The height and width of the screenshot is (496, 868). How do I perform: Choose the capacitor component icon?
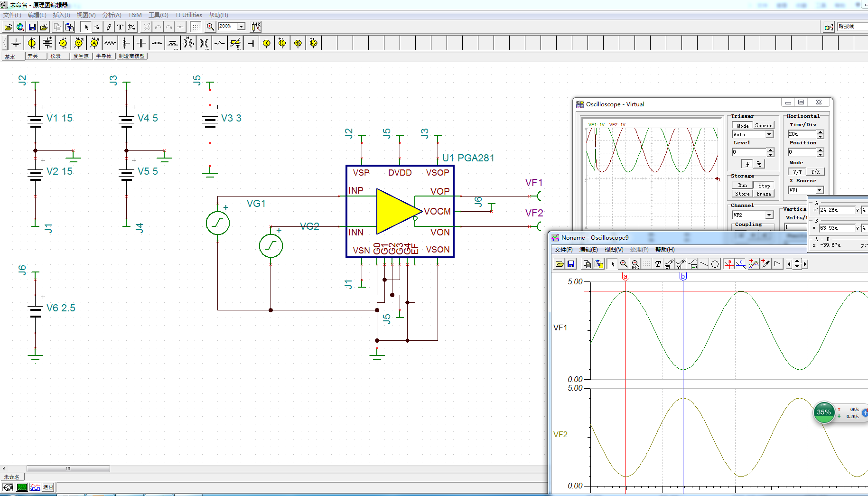[x=141, y=43]
